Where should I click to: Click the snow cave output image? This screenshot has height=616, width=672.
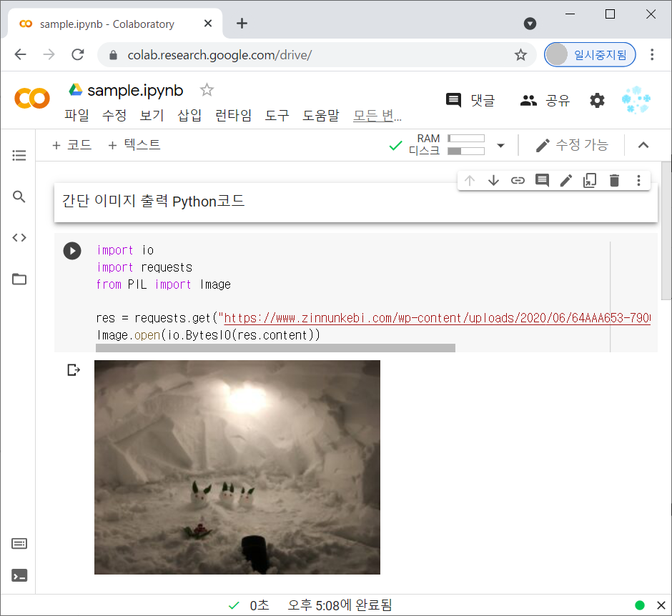pyautogui.click(x=237, y=467)
